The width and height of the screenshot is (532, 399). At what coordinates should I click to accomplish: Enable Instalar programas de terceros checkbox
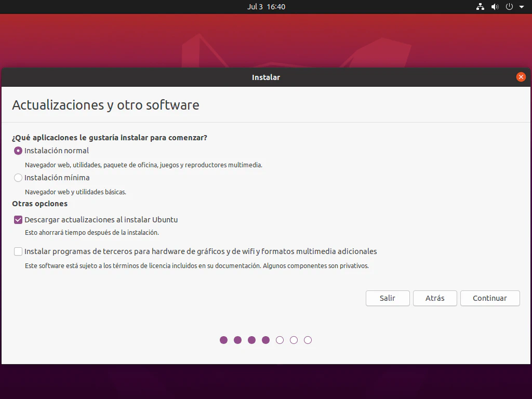pos(18,251)
